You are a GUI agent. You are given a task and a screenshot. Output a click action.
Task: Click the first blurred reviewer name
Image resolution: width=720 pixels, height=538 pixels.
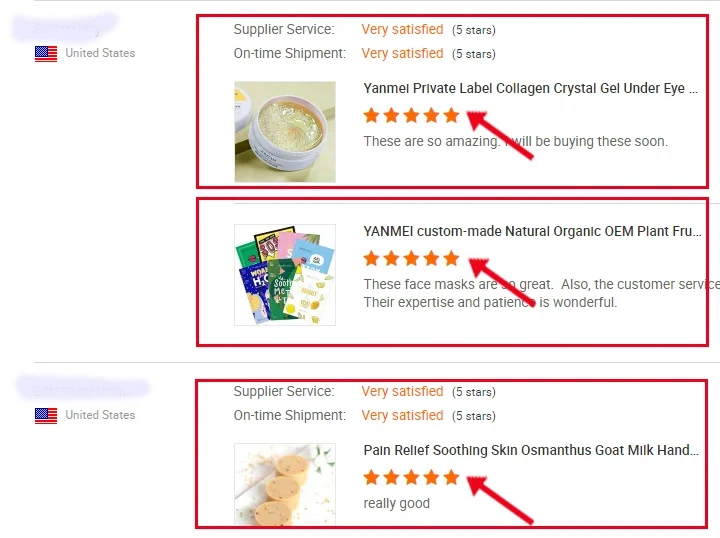(65, 27)
